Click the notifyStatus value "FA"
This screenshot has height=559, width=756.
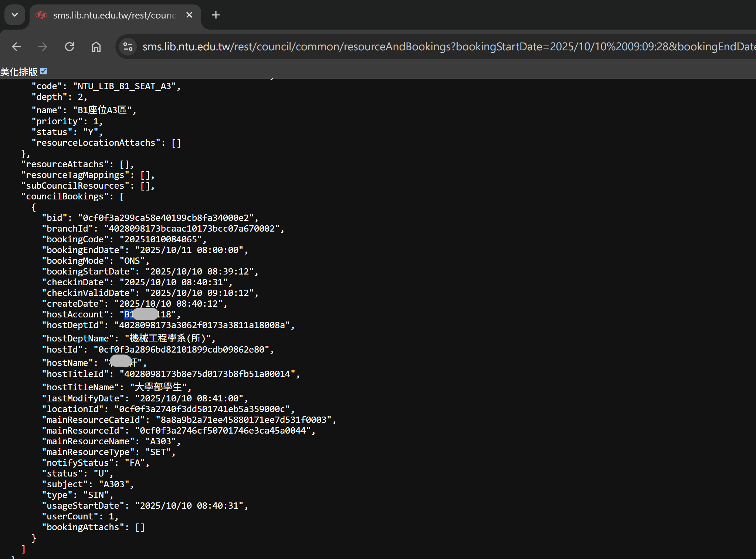pyautogui.click(x=135, y=463)
